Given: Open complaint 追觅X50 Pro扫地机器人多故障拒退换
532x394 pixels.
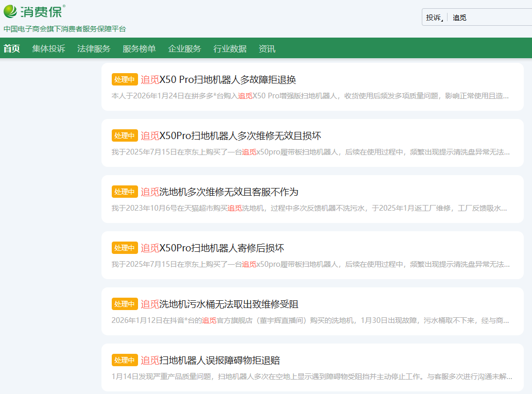Looking at the screenshot, I should point(218,80).
